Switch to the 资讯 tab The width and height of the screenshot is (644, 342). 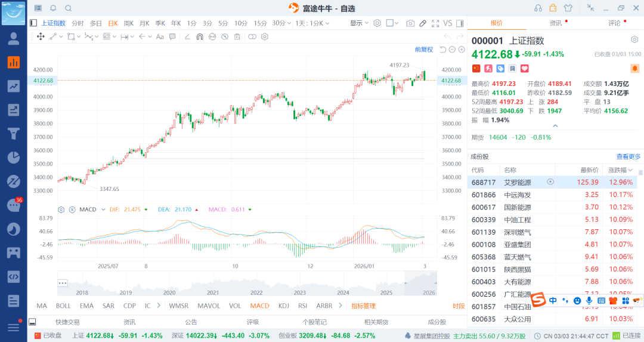click(x=555, y=23)
